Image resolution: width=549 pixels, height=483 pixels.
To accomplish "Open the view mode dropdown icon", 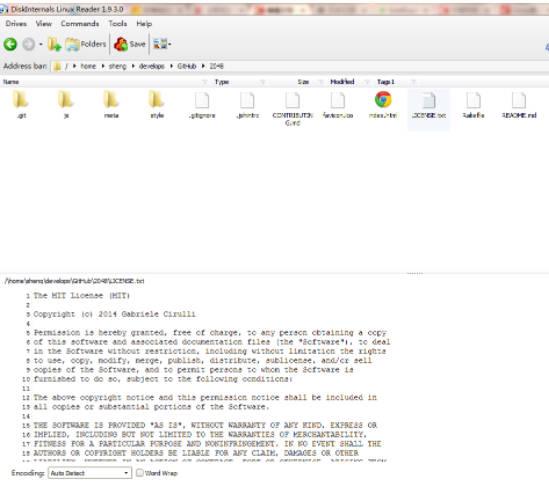I will click(x=162, y=44).
